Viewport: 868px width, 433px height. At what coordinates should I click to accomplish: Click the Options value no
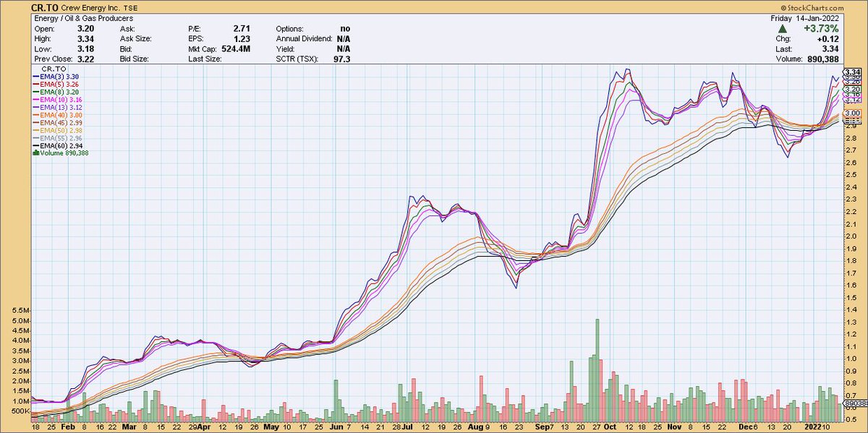pos(346,27)
